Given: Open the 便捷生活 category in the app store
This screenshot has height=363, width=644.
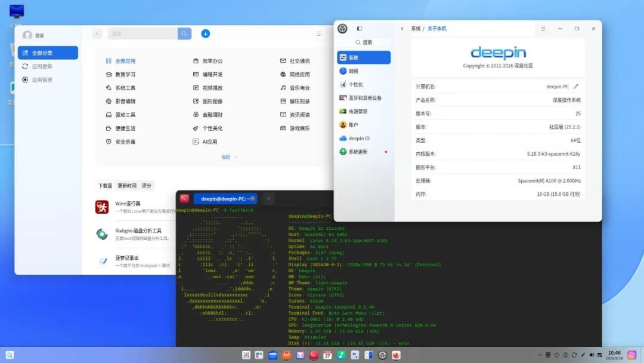Looking at the screenshot, I should click(120, 128).
